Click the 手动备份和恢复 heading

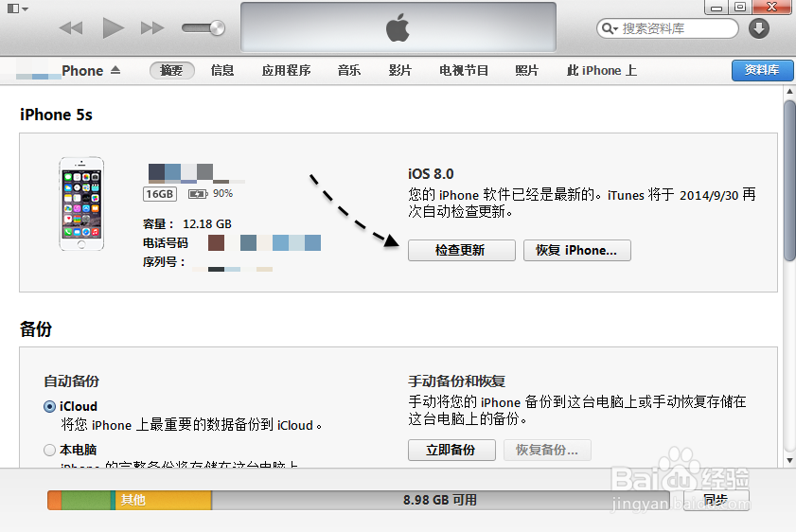(x=456, y=381)
